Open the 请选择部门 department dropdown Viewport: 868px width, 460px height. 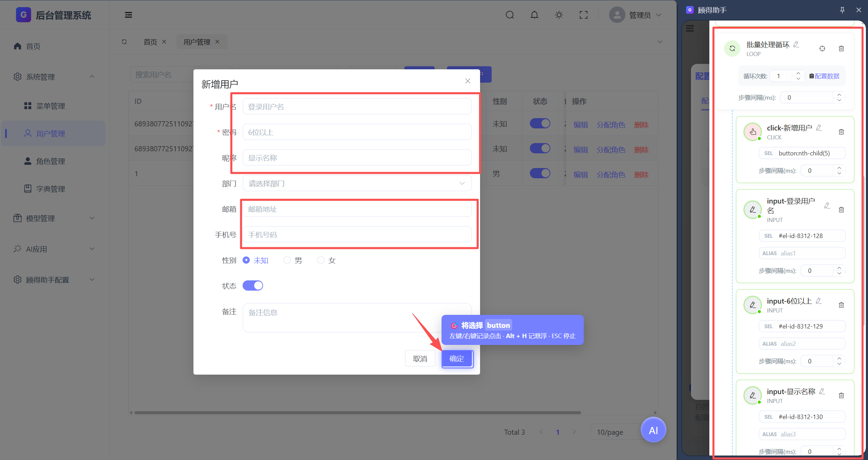click(357, 183)
